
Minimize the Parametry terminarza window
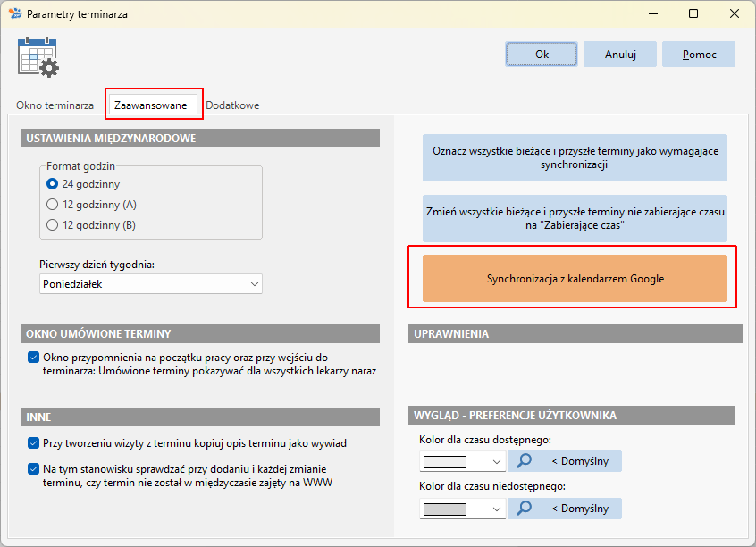click(653, 13)
